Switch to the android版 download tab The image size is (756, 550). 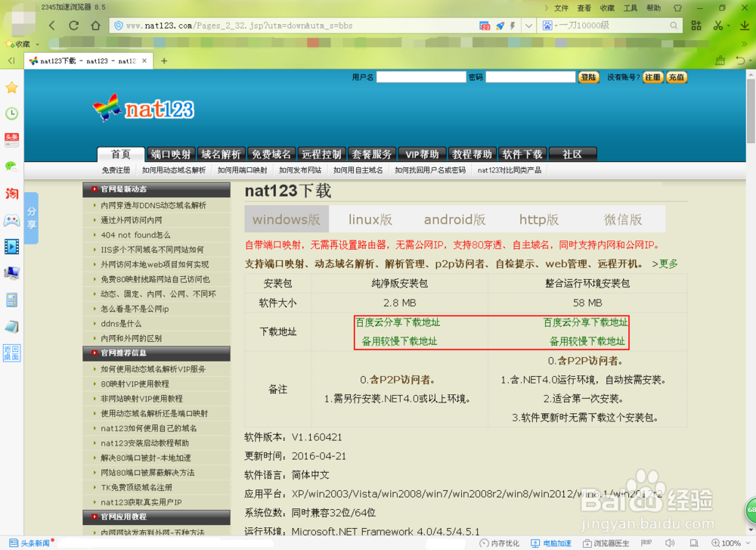click(x=454, y=219)
